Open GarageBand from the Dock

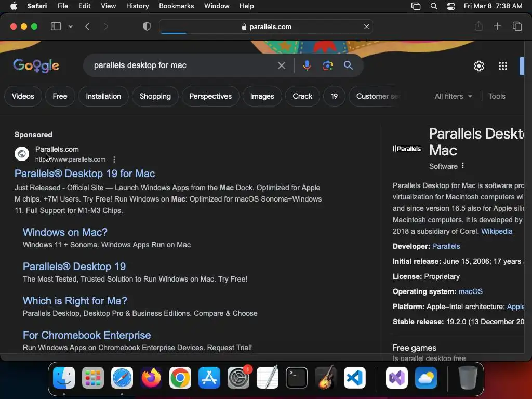pyautogui.click(x=326, y=378)
